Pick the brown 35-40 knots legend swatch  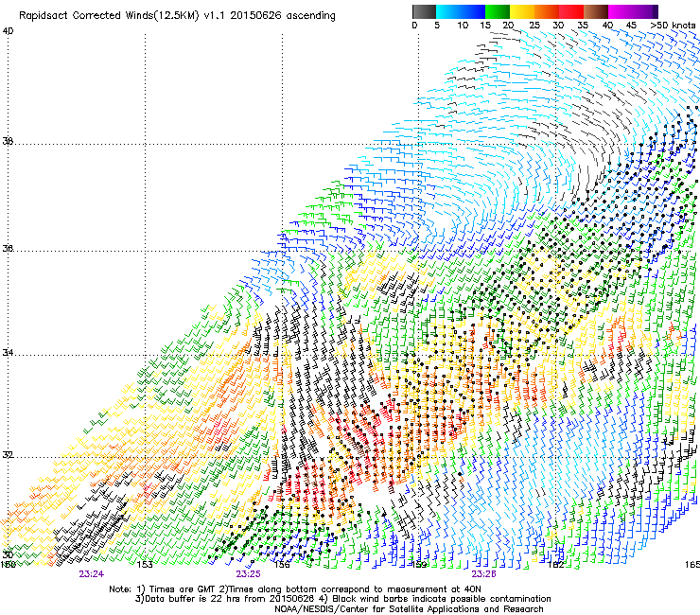click(596, 11)
